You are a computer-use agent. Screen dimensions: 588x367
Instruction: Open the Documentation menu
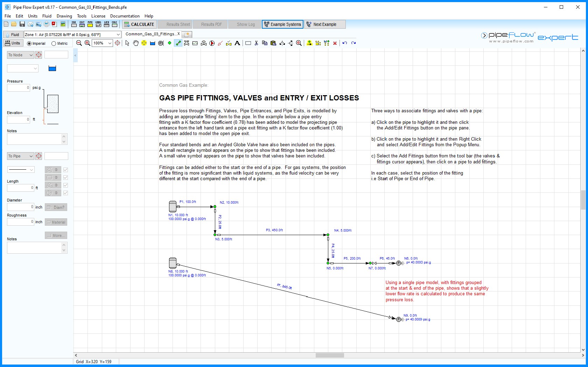click(x=125, y=16)
